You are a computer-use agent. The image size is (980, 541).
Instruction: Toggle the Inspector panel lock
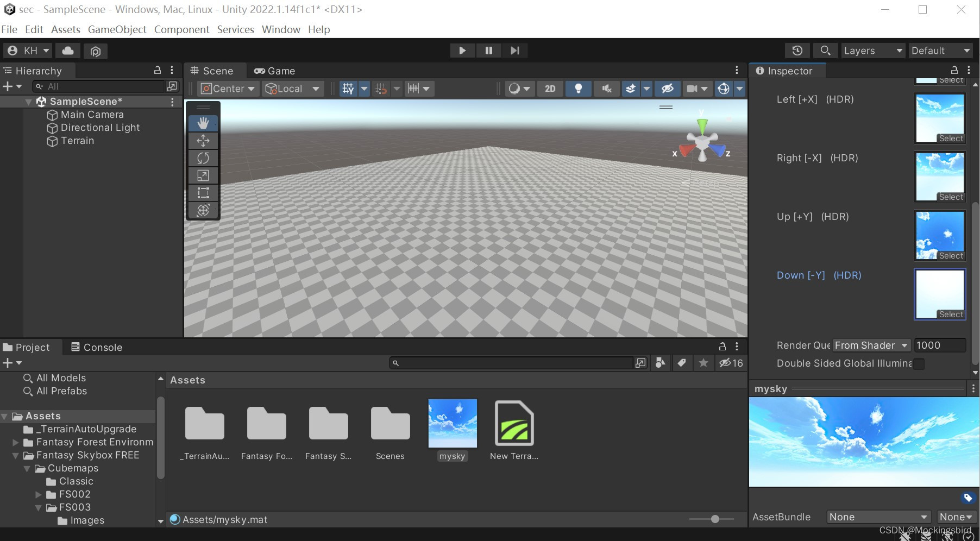pyautogui.click(x=954, y=70)
